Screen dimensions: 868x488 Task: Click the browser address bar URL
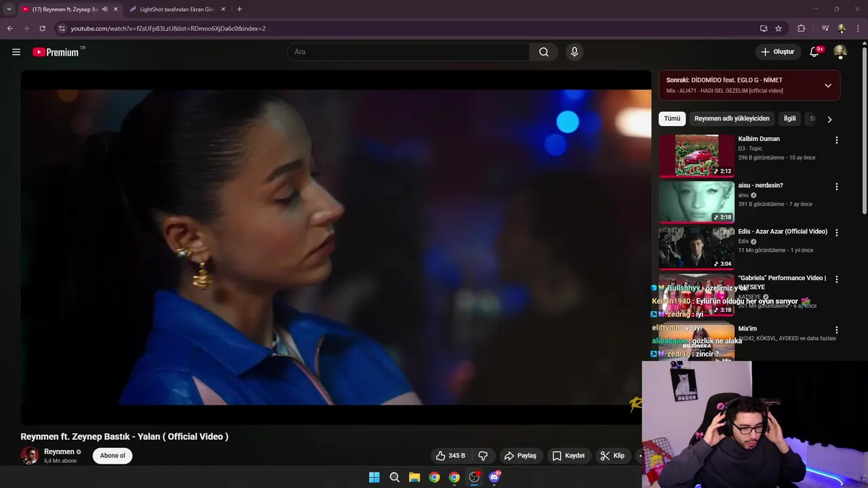pyautogui.click(x=168, y=28)
